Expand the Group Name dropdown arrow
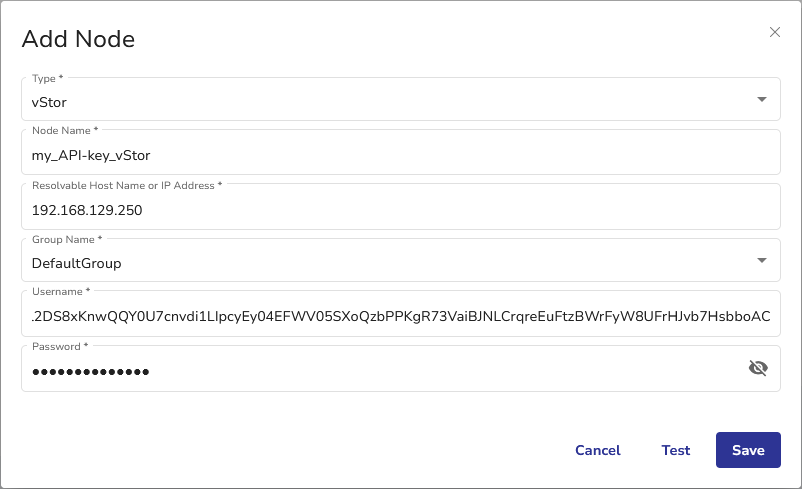This screenshot has width=802, height=489. tap(762, 261)
